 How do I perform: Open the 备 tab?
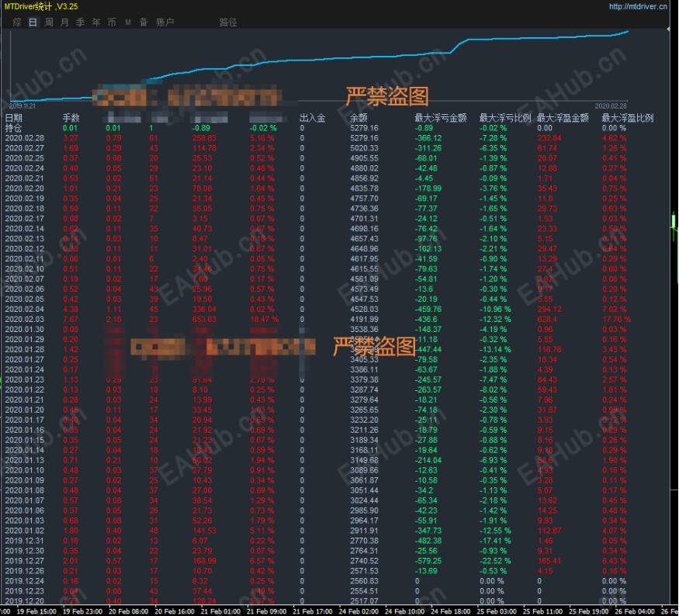coord(144,22)
